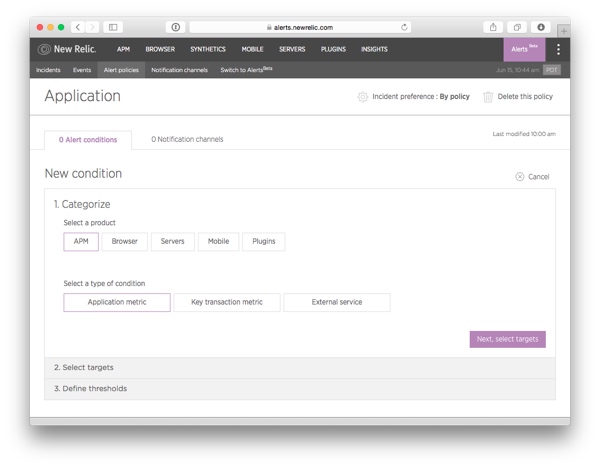
Task: Go to Incidents subnav
Action: tap(48, 70)
